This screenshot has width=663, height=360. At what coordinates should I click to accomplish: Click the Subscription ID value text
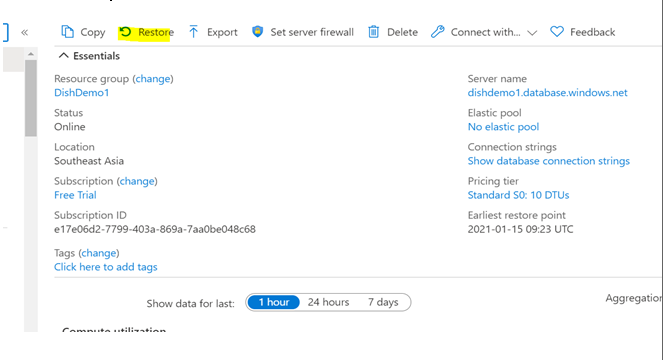point(155,229)
